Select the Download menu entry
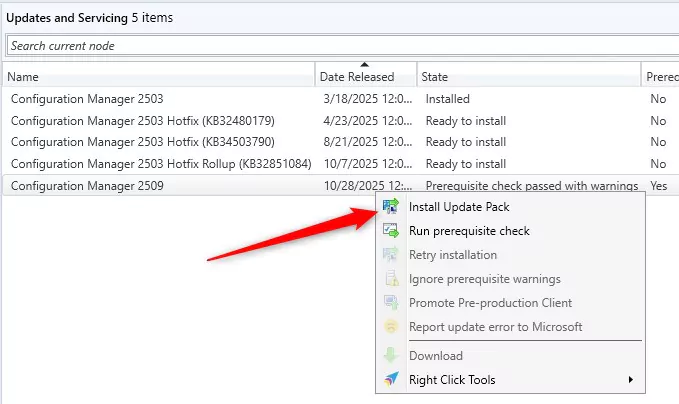Screen dimensions: 679x404 (511, 356)
